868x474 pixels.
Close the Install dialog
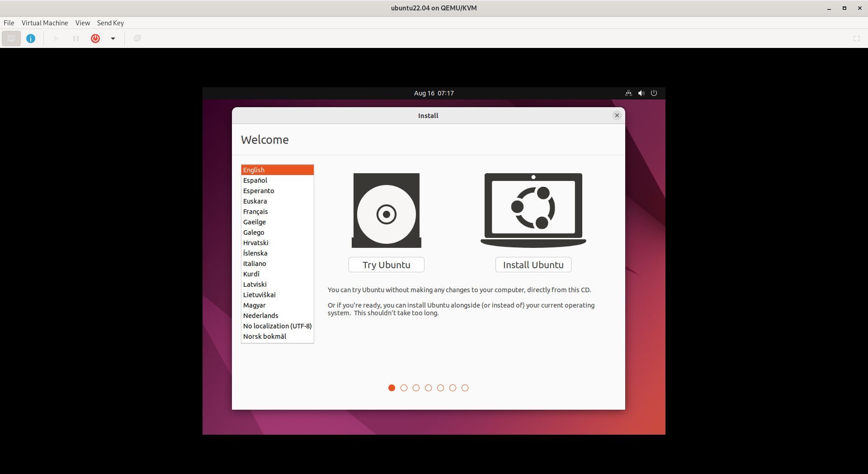click(x=617, y=115)
